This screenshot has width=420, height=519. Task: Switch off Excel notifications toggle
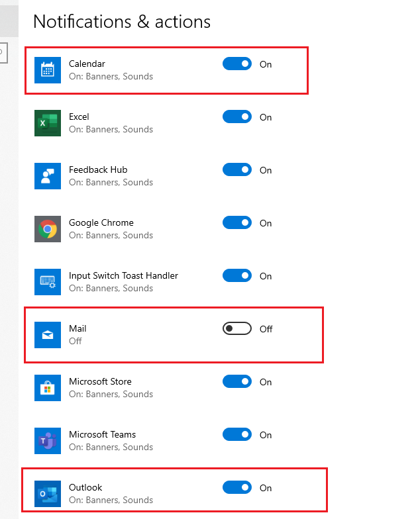click(x=237, y=117)
